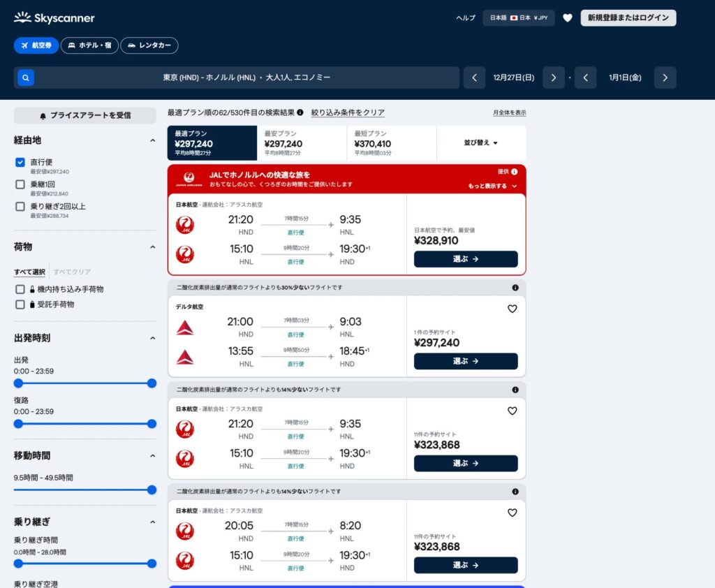715x588 pixels.
Task: Click the 絞り込み条件をクリア link
Action: click(348, 112)
